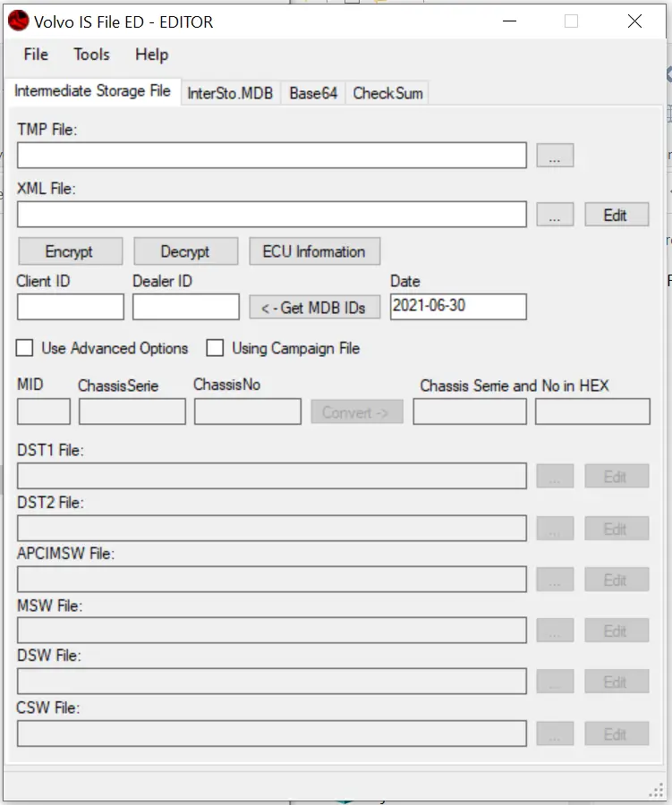This screenshot has width=672, height=805.
Task: Open the Tools menu
Action: pyautogui.click(x=91, y=55)
